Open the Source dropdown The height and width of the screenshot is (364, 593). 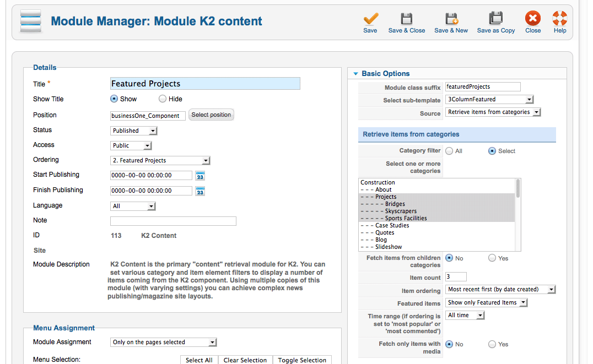tap(493, 112)
